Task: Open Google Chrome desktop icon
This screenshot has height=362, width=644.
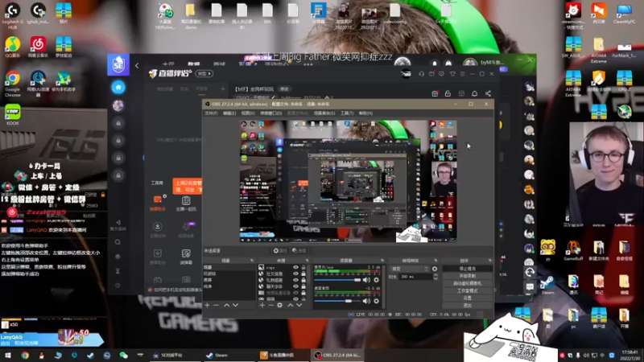Action: point(13,84)
